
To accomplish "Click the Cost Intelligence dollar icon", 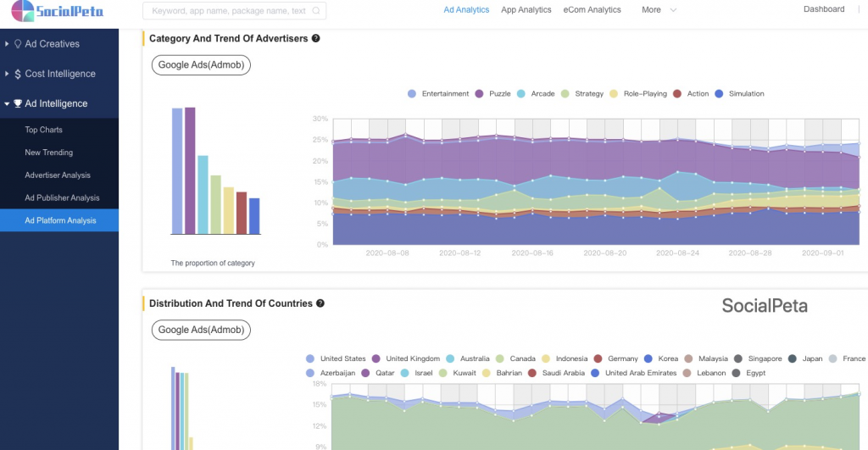I will (x=18, y=74).
